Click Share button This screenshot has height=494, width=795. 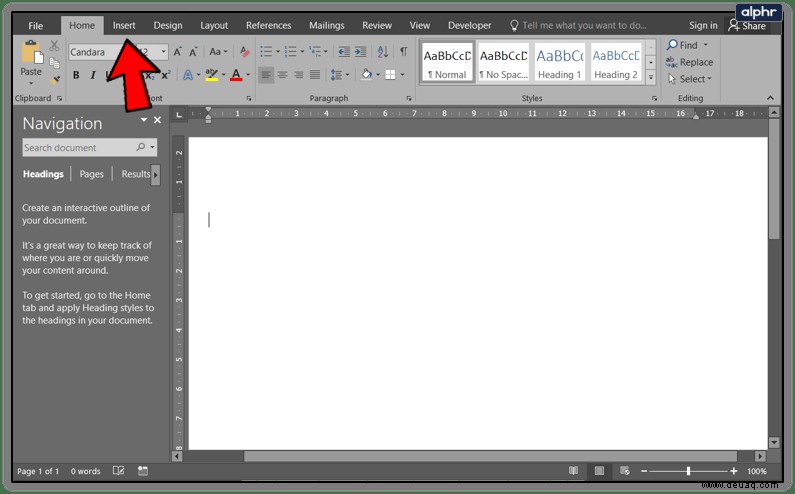tap(747, 26)
